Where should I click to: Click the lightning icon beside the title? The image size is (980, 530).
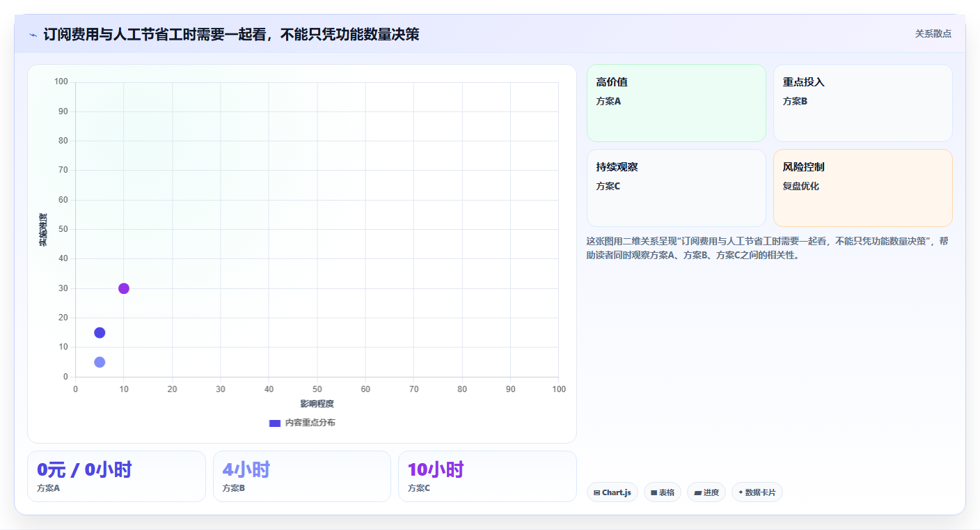pyautogui.click(x=33, y=35)
